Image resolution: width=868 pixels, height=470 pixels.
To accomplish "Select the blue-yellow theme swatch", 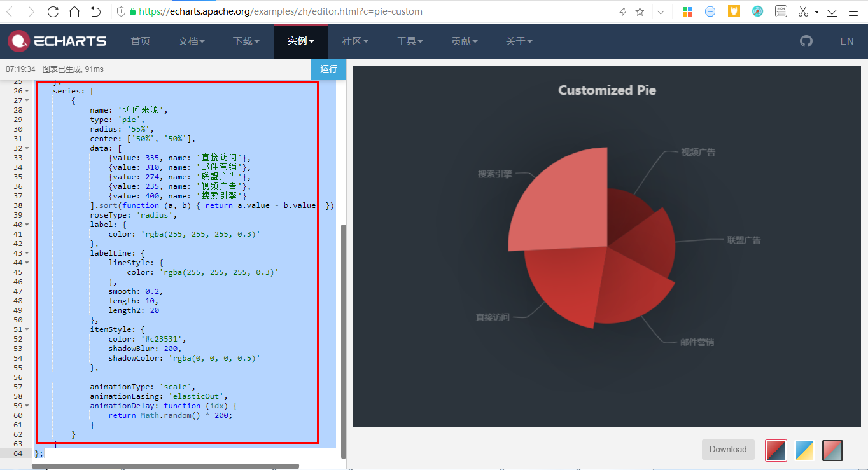I will click(x=803, y=450).
